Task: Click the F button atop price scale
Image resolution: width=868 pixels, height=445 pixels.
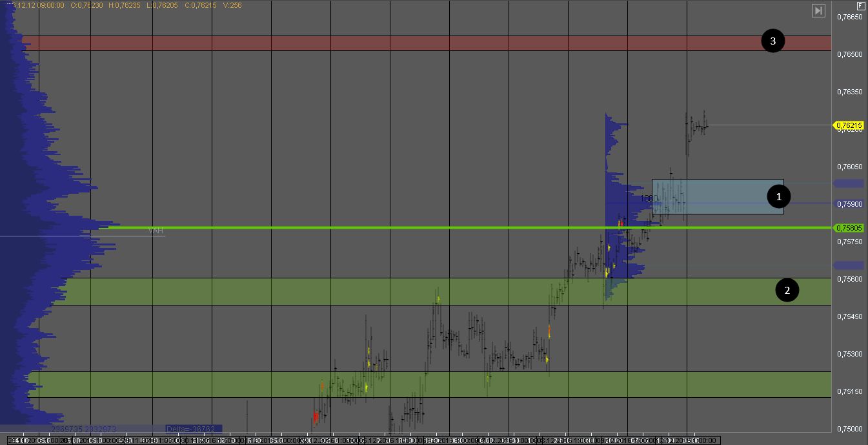Action: [860, 5]
